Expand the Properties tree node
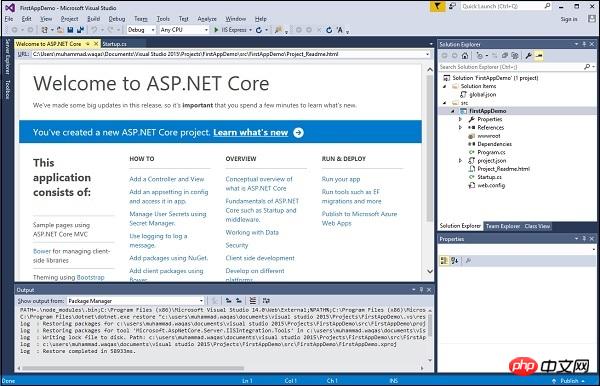 (461, 119)
